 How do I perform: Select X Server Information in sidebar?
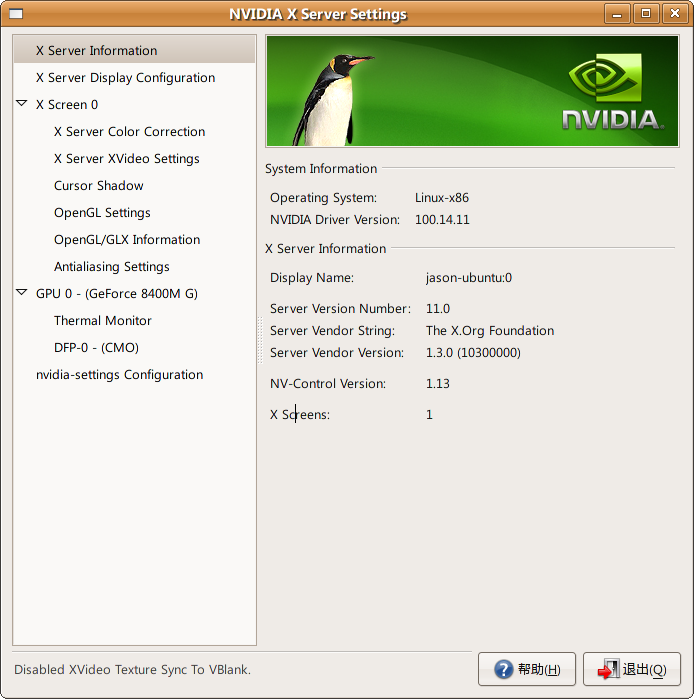click(x=134, y=50)
